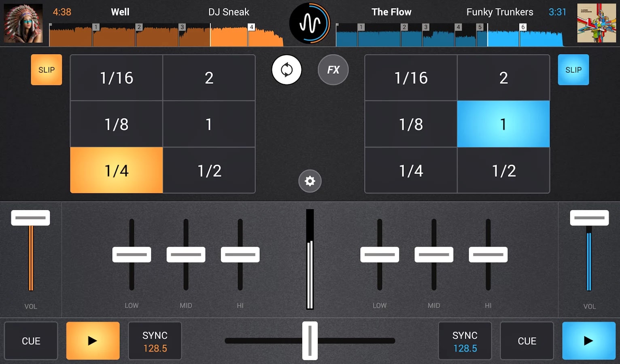
Task: Enable SLIP mode on the left deck
Action: click(46, 70)
